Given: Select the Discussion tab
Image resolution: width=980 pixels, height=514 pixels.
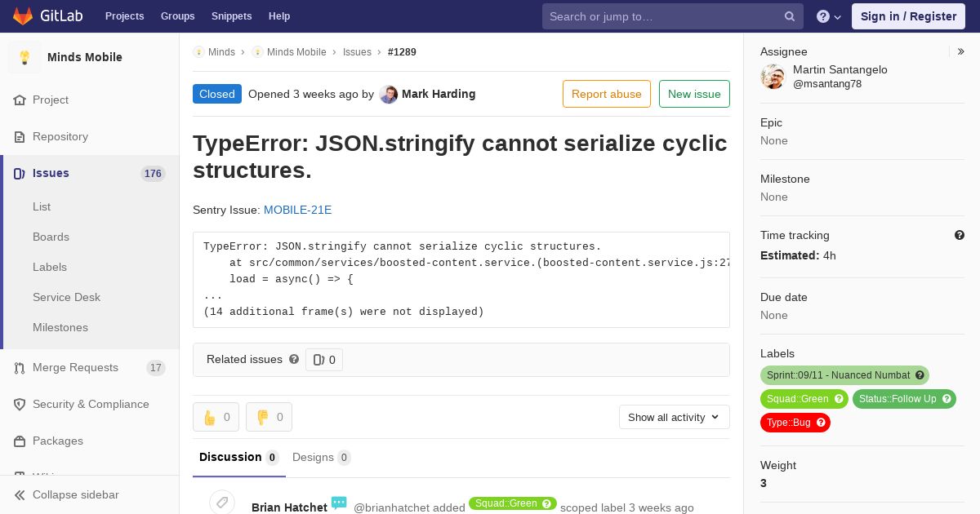Looking at the screenshot, I should click(x=238, y=457).
